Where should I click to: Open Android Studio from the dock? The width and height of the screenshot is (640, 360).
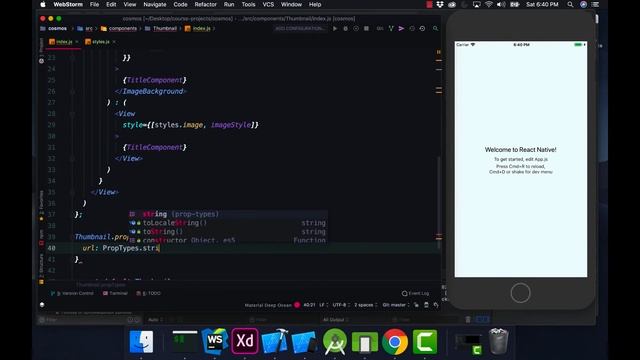click(335, 341)
